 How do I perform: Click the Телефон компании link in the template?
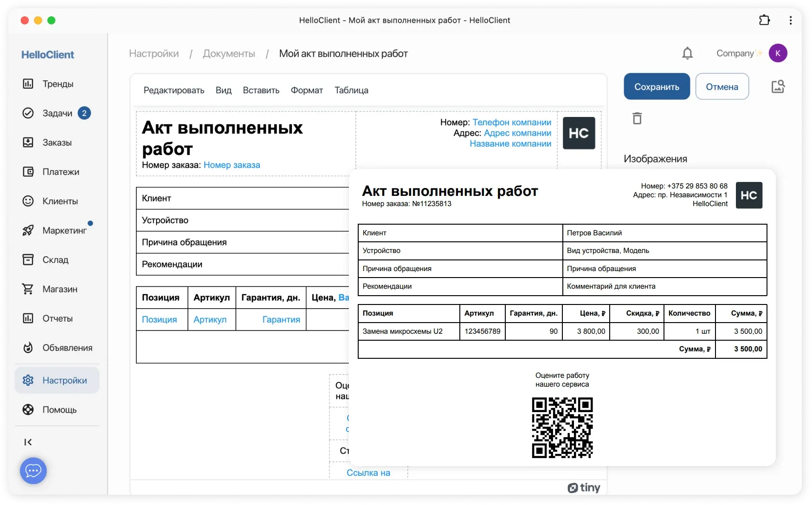click(x=512, y=122)
